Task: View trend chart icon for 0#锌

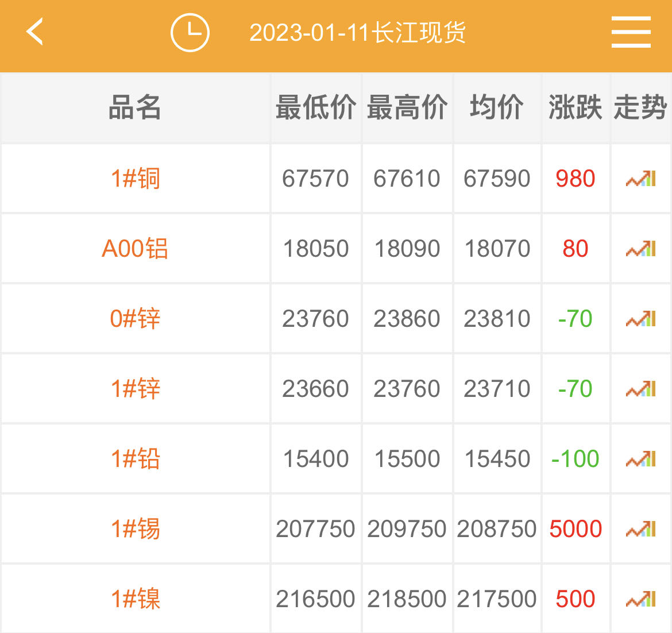Action: 640,319
